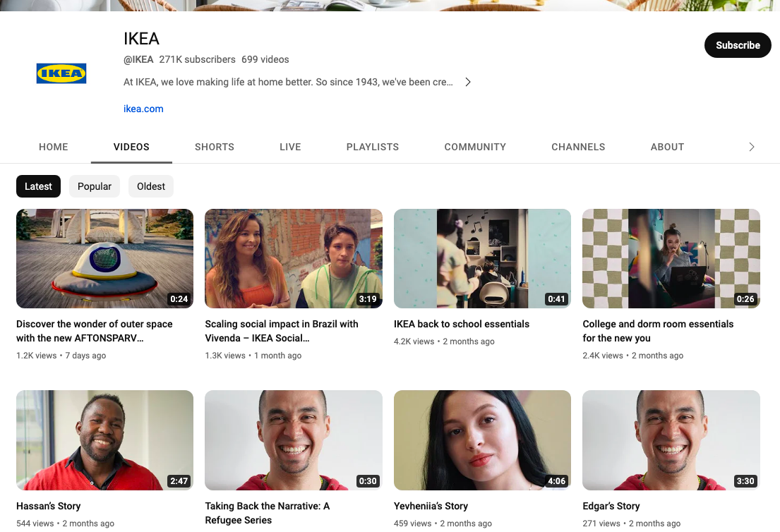
Task: Subscribe to the IKEA channel
Action: click(738, 45)
